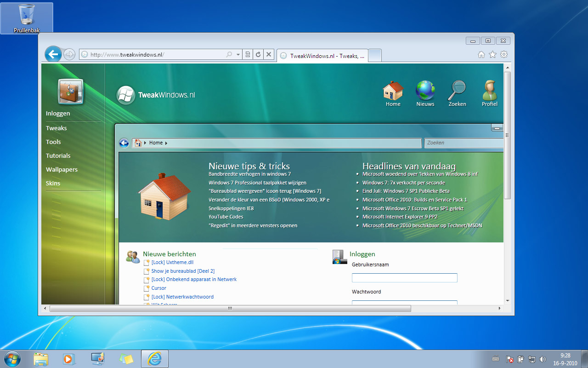The width and height of the screenshot is (588, 368).
Task: Select Wallpapers in the left sidebar
Action: tap(62, 170)
